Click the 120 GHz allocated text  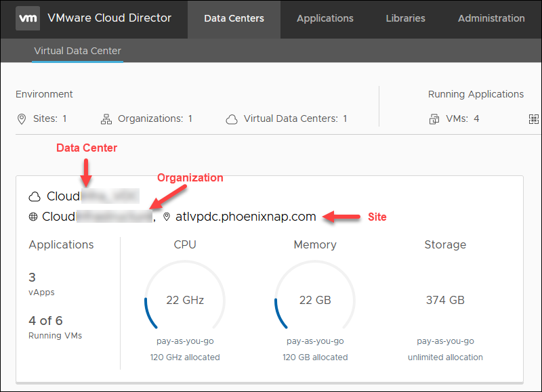[185, 357]
